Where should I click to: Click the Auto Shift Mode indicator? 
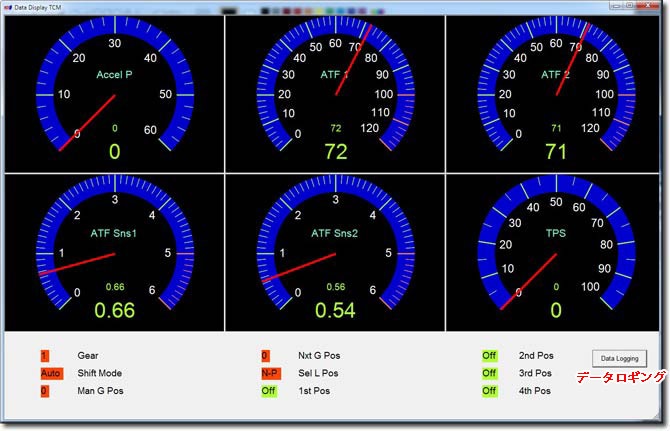point(50,373)
